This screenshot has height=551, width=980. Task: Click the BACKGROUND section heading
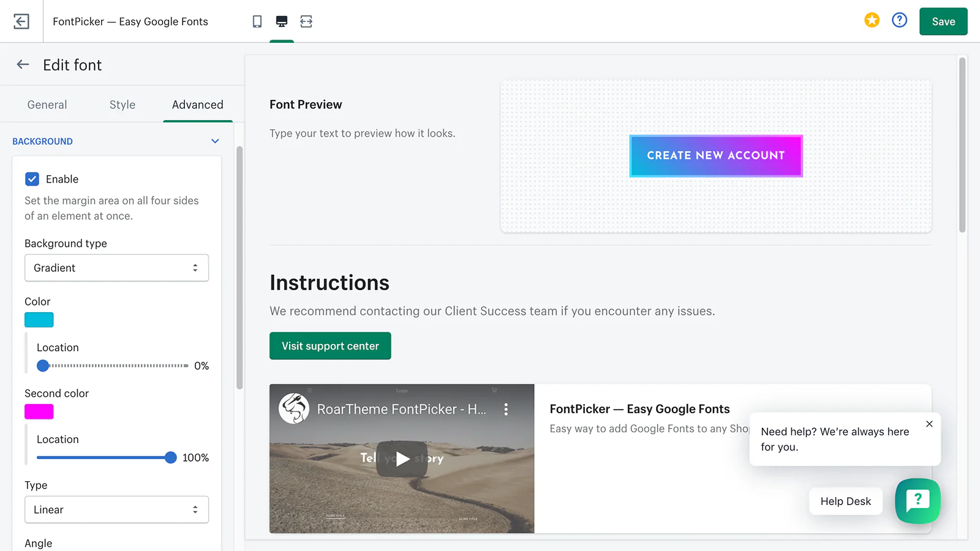42,141
